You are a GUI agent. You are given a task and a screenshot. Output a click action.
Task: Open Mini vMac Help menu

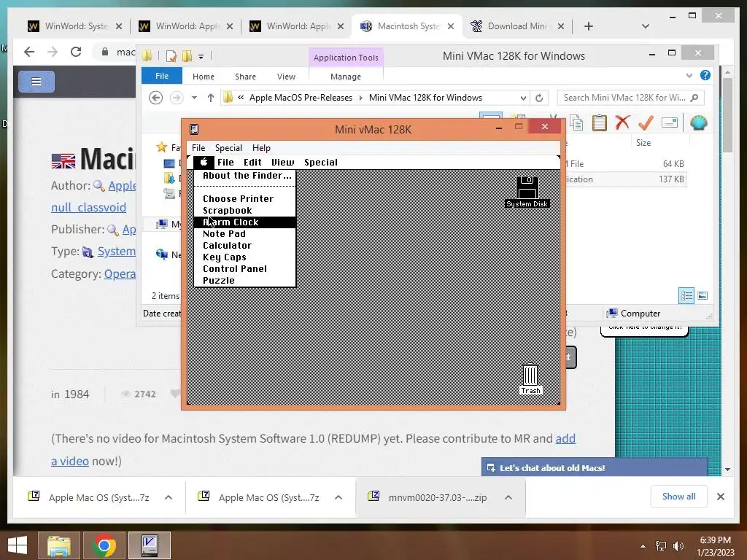(261, 148)
